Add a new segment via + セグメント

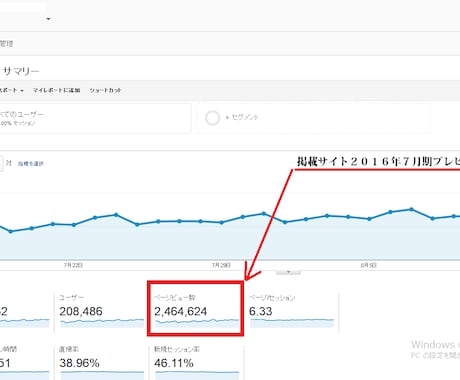242,117
